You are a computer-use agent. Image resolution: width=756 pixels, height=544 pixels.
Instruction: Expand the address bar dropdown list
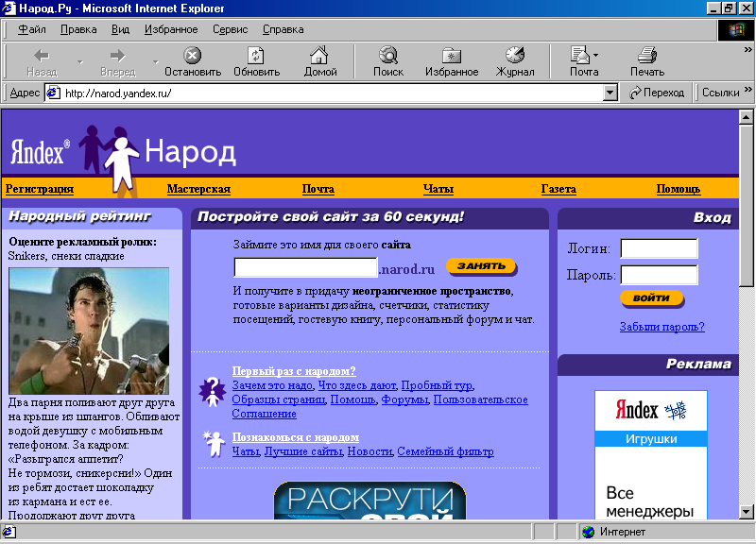pyautogui.click(x=610, y=93)
